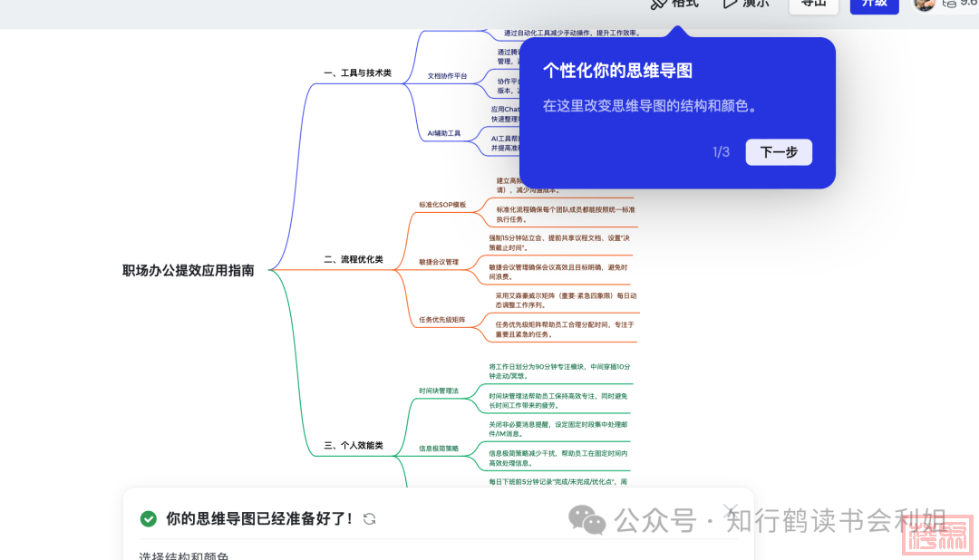Select the 标准化SOP模板 node
This screenshot has height=560, width=979.
coord(442,205)
